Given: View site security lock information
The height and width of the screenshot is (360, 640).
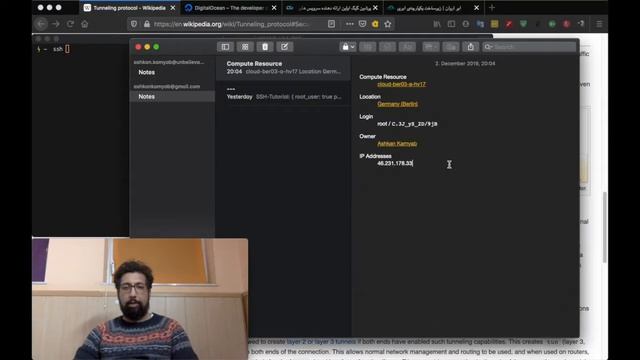Looking at the screenshot, I should [147, 24].
